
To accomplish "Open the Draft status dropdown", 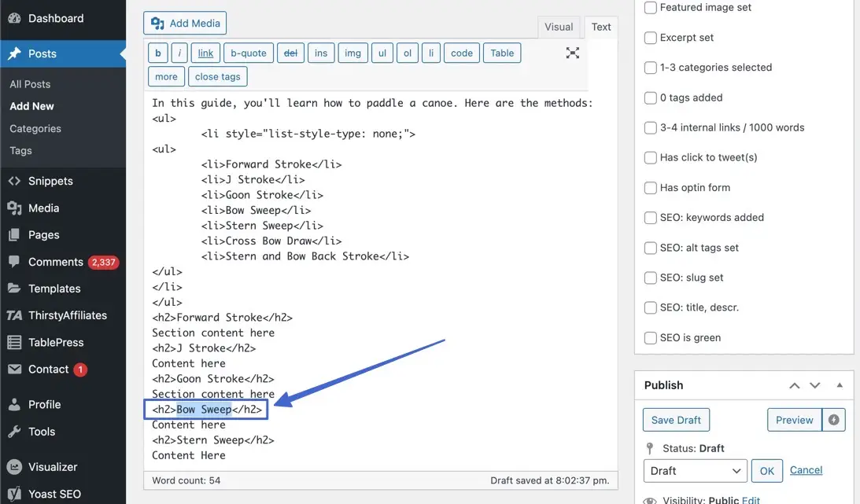I will coord(695,470).
